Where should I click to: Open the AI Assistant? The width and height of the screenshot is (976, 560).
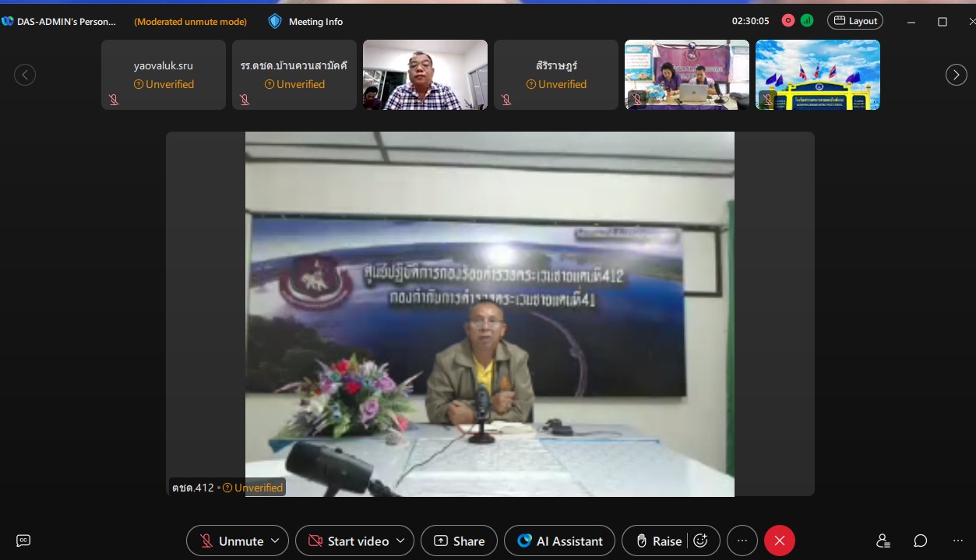click(x=559, y=541)
